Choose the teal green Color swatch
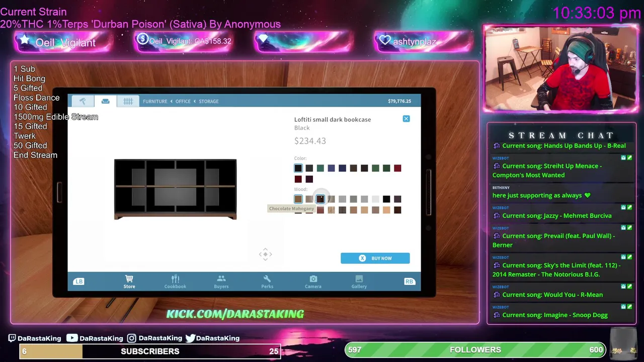Screen dimensions: 644x362 [320, 168]
